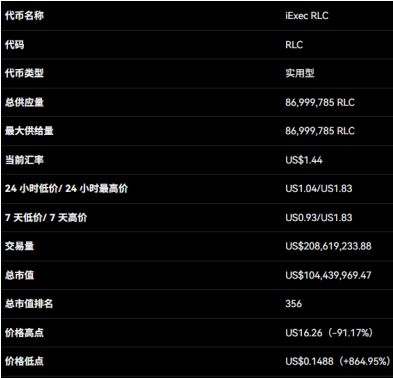Click the 24 小时低价/ 24 小时最高价 label
Screen dimensions: 393x378
point(66,189)
